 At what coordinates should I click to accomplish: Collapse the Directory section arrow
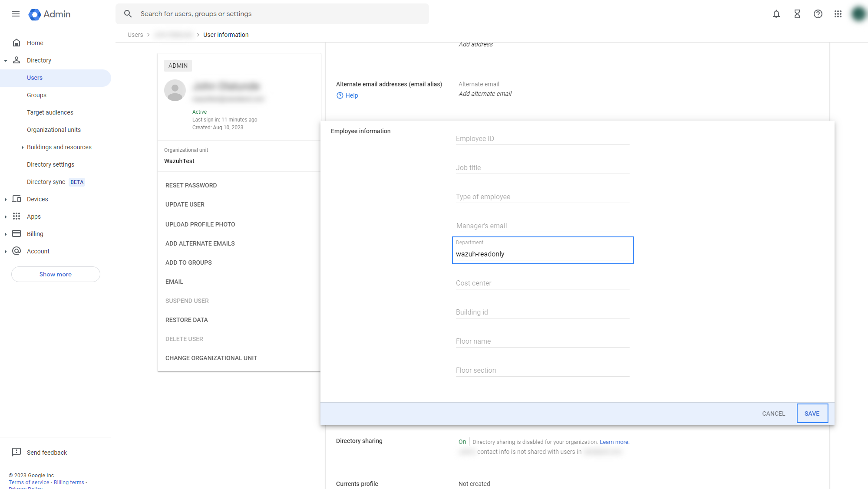coord(6,61)
